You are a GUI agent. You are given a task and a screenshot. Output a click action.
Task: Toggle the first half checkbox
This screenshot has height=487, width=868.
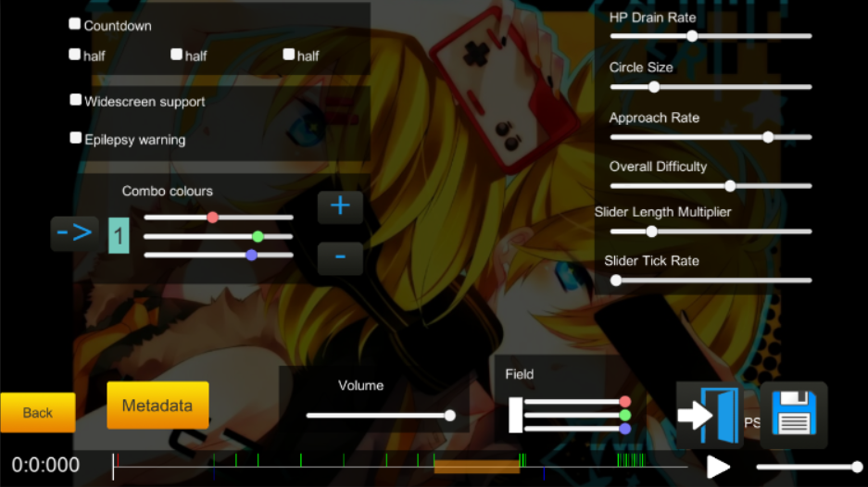[75, 55]
